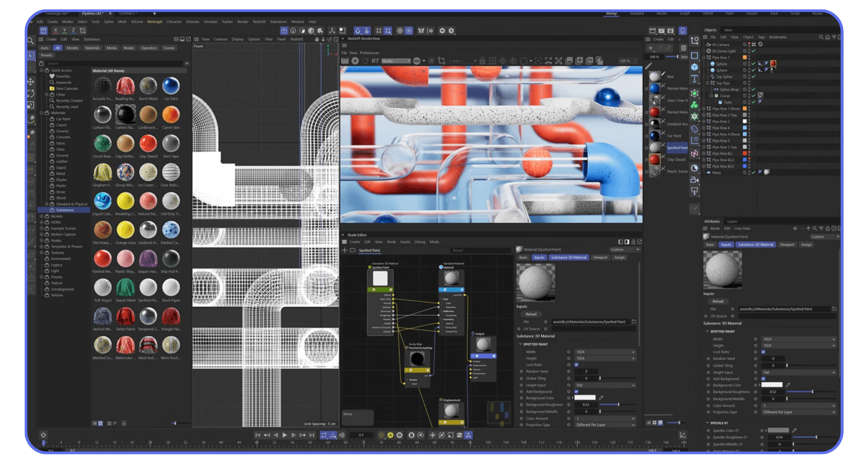The width and height of the screenshot is (868, 464).
Task: Uncheck Lock Ratio in Spotted Paint settings
Action: (x=763, y=352)
